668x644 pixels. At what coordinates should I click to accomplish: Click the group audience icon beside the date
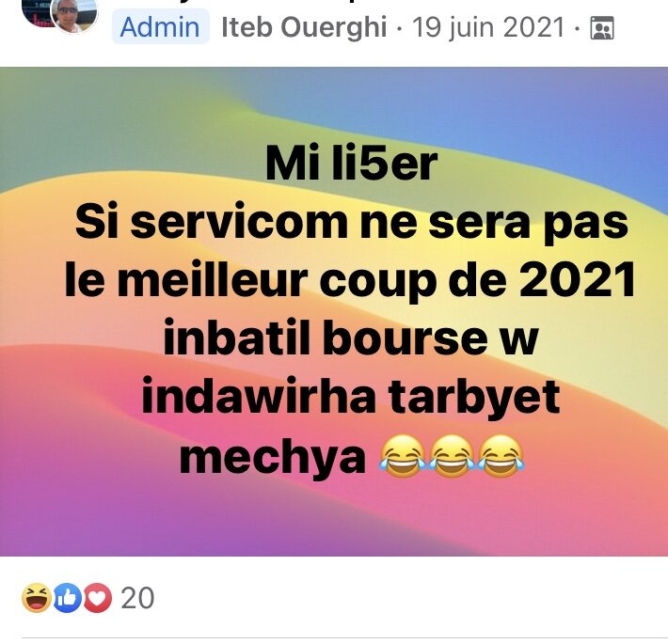pyautogui.click(x=602, y=28)
